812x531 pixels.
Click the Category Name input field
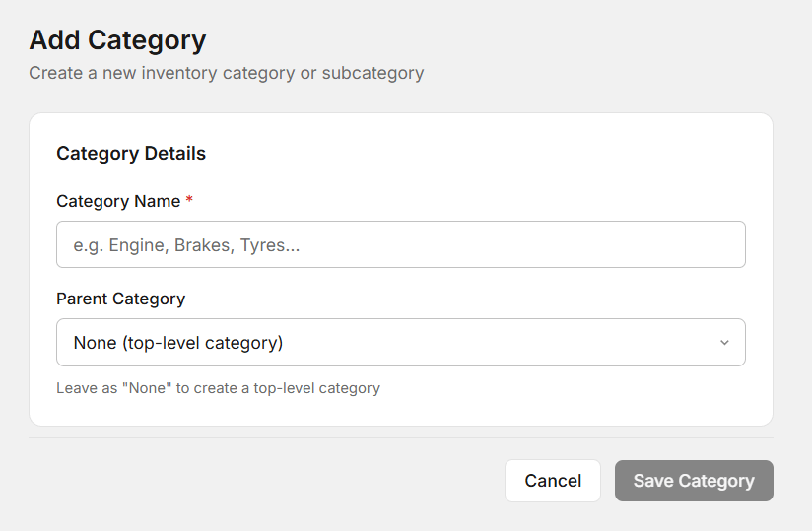(400, 244)
